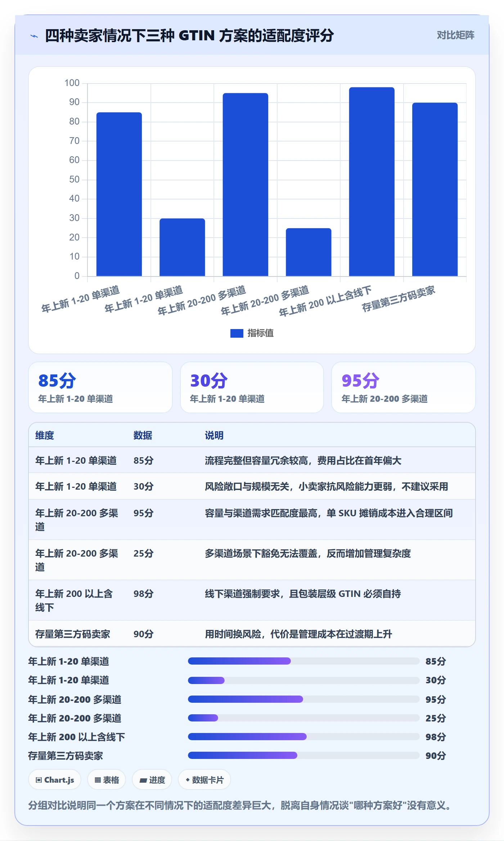Select the 对比矩阵 label in header
Viewport: 504px width, 841px height.
455,35
